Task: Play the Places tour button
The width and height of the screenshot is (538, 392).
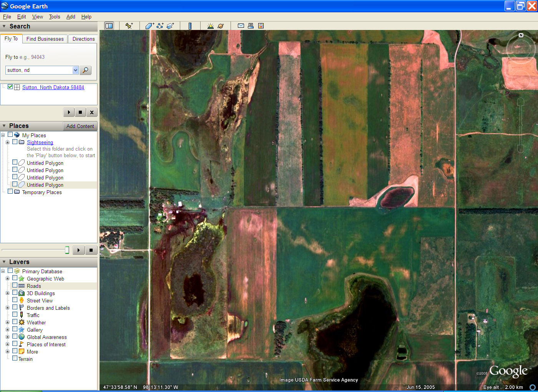Action: coord(78,250)
